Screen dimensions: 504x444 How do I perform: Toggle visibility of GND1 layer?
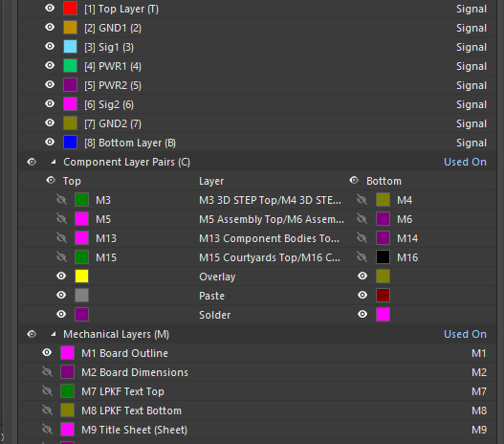(50, 27)
